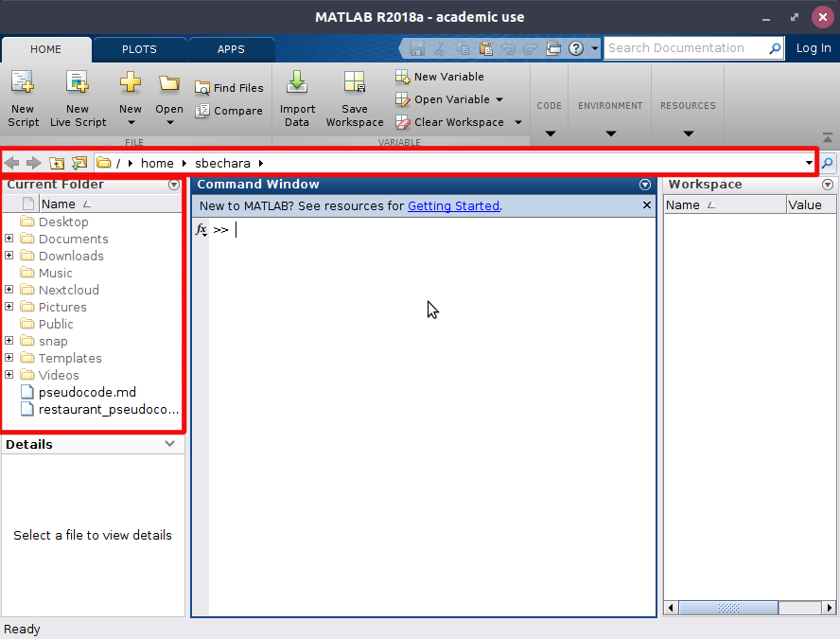Viewport: 840px width, 639px height.
Task: Expand the Nextcloud folder
Action: 9,290
